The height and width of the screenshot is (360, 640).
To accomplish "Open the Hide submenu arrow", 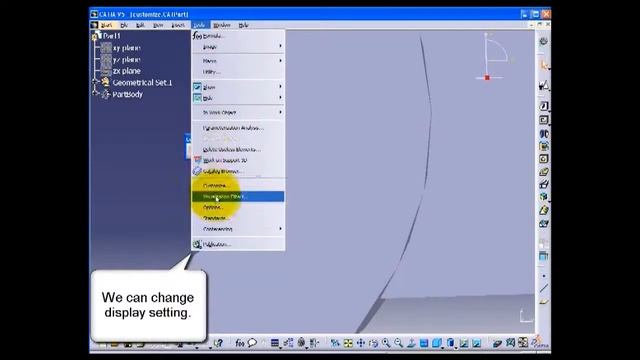I will coord(280,98).
